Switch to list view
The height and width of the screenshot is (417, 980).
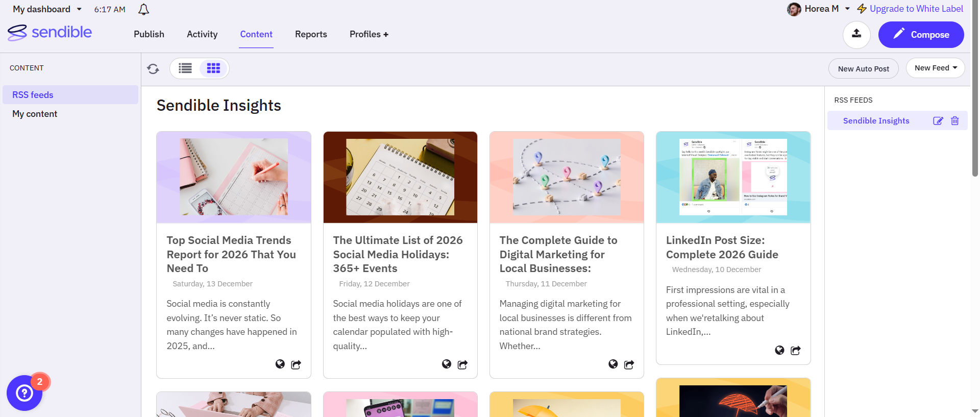(x=185, y=68)
